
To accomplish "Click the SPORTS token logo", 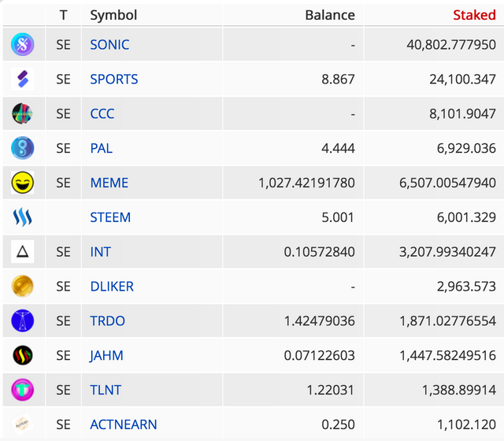I will [23, 79].
